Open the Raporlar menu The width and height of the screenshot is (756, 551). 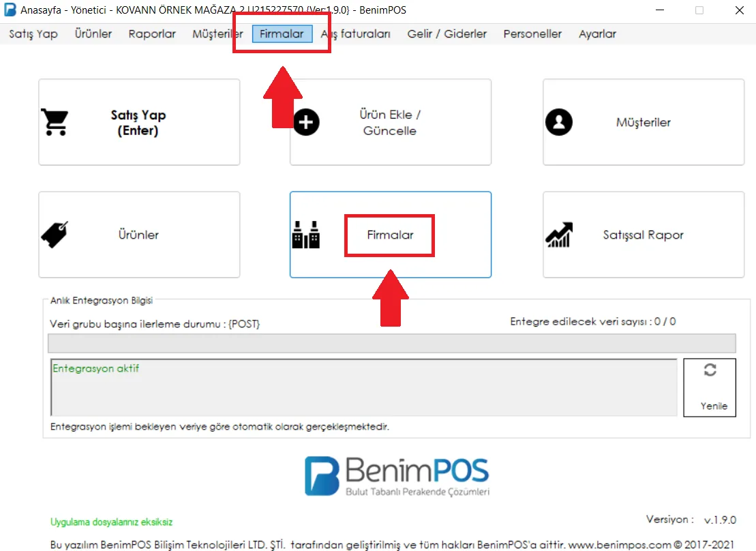click(152, 34)
